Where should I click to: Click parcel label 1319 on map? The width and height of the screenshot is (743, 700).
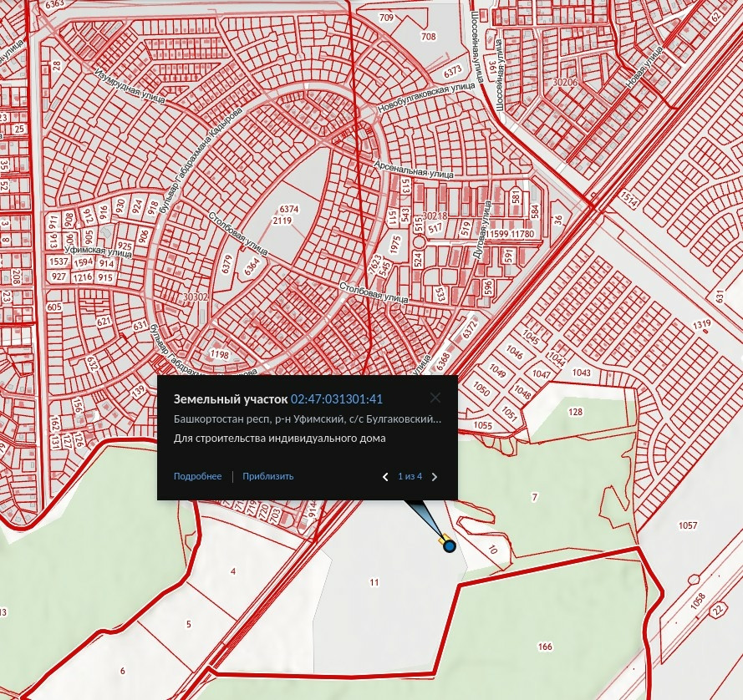[702, 324]
